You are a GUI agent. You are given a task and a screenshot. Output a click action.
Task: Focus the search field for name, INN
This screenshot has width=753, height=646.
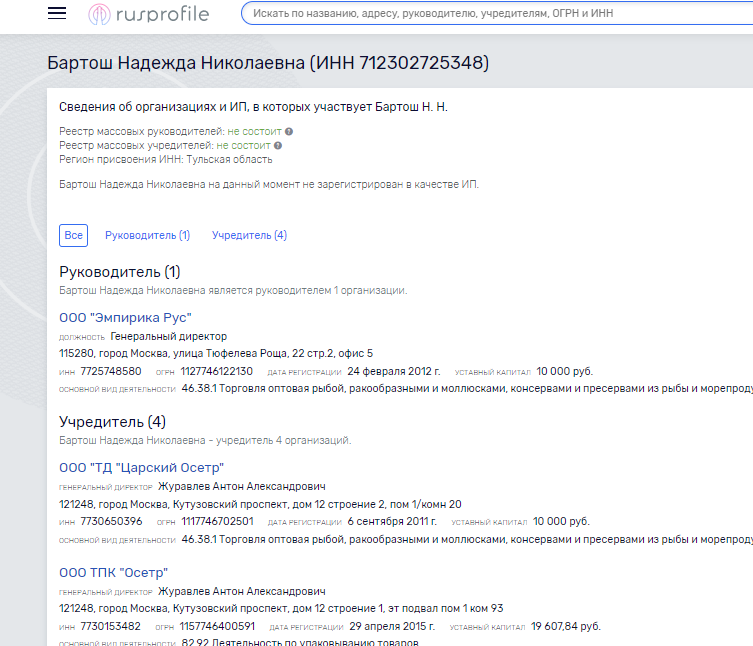click(x=497, y=13)
